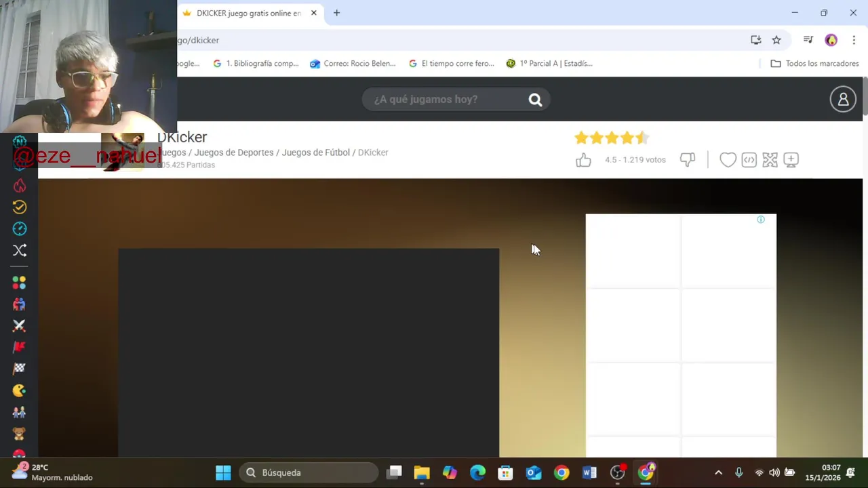Viewport: 868px width, 488px height.
Task: Open the crossed swords category sidebar icon
Action: 19,326
